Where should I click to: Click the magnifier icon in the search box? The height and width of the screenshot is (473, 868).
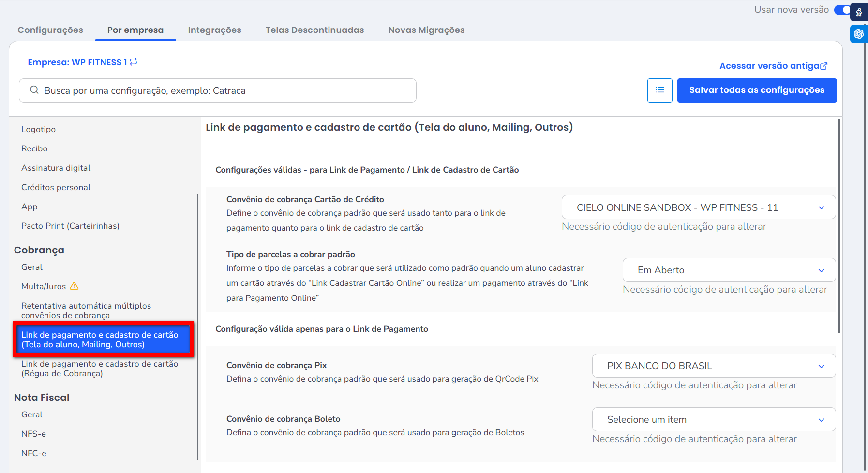click(x=34, y=90)
